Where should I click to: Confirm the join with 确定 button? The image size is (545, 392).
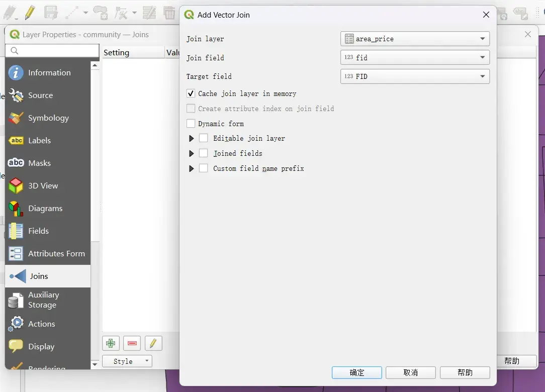356,372
